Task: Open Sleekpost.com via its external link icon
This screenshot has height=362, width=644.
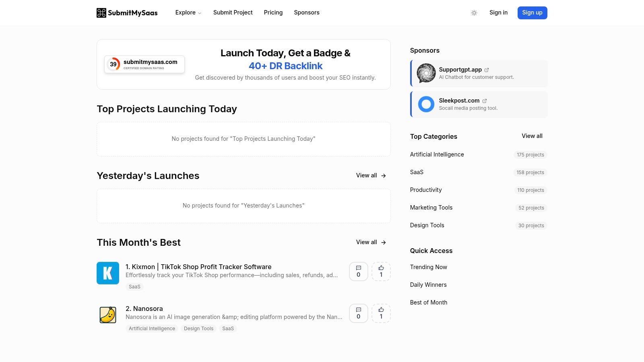Action: (x=485, y=101)
